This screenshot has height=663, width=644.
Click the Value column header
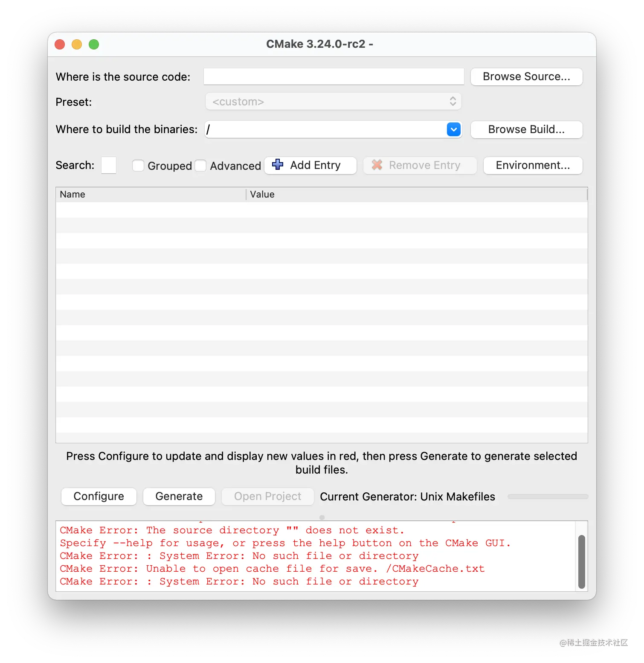417,195
